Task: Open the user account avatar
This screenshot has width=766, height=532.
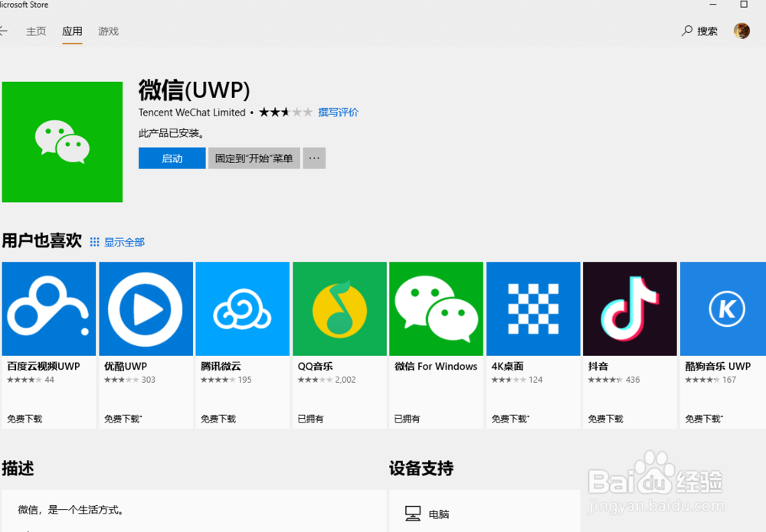Action: tap(741, 31)
